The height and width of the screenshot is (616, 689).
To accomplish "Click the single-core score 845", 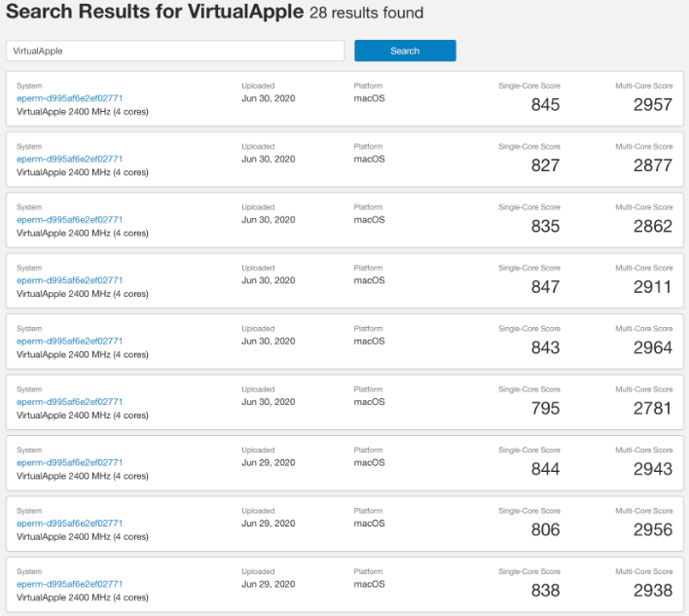I will click(x=545, y=104).
